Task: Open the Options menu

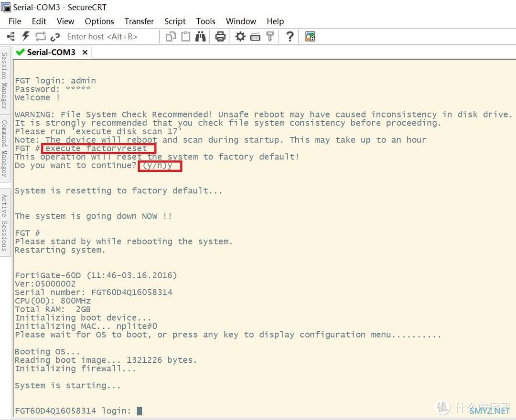Action: (x=99, y=21)
